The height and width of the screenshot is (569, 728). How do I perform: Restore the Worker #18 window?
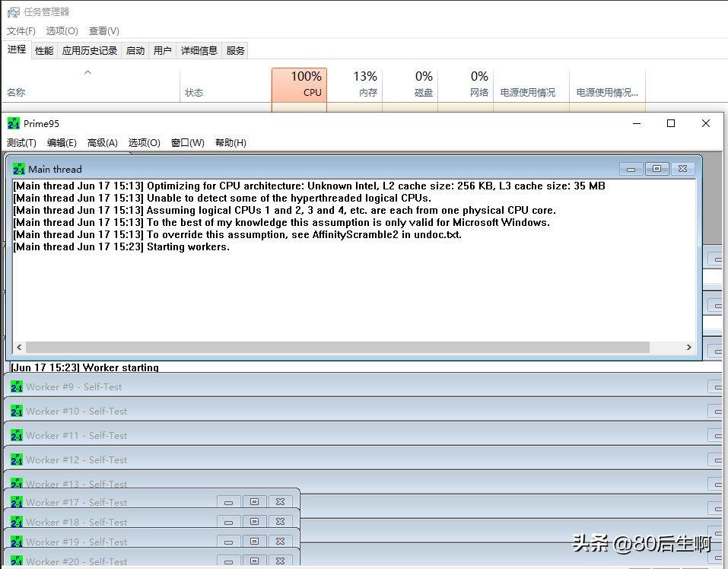(254, 522)
